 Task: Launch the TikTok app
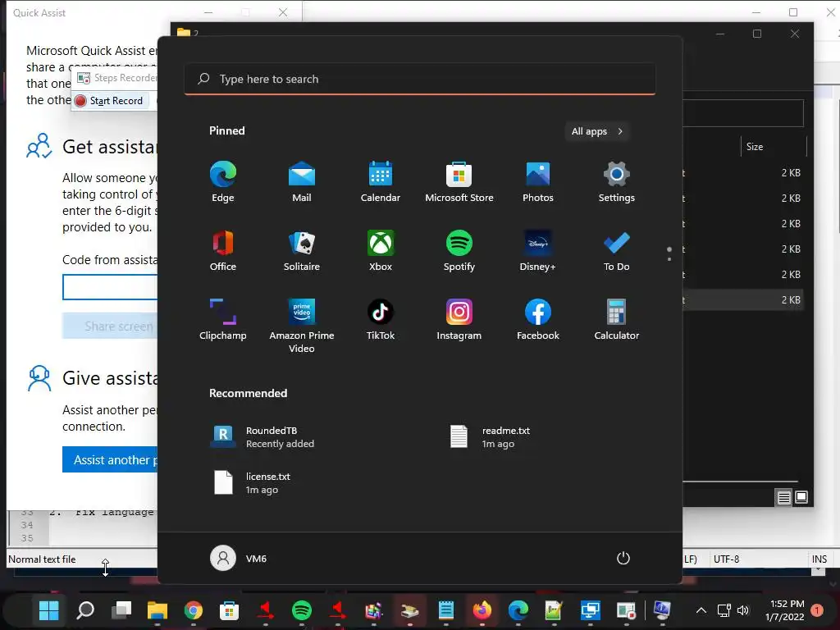(x=381, y=320)
